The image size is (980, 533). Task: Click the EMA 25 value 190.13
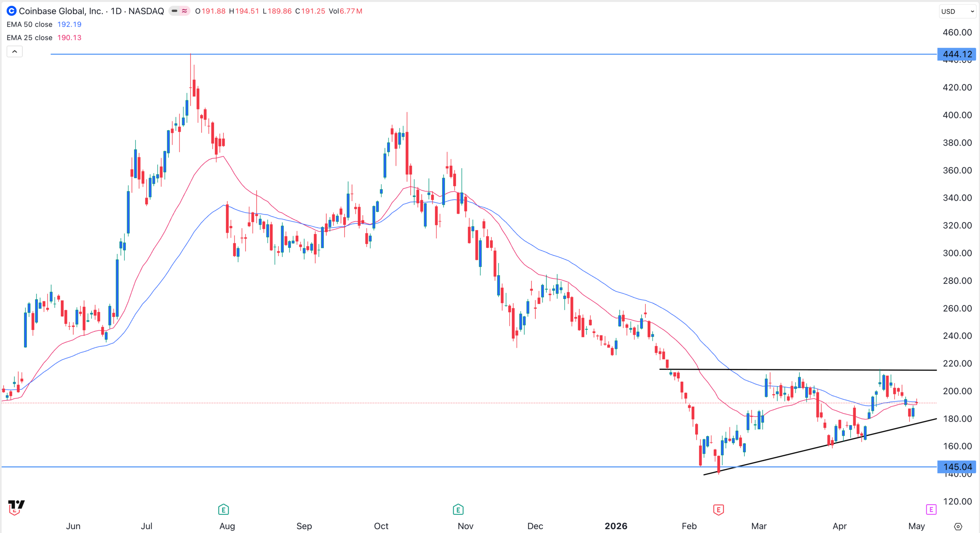click(69, 38)
